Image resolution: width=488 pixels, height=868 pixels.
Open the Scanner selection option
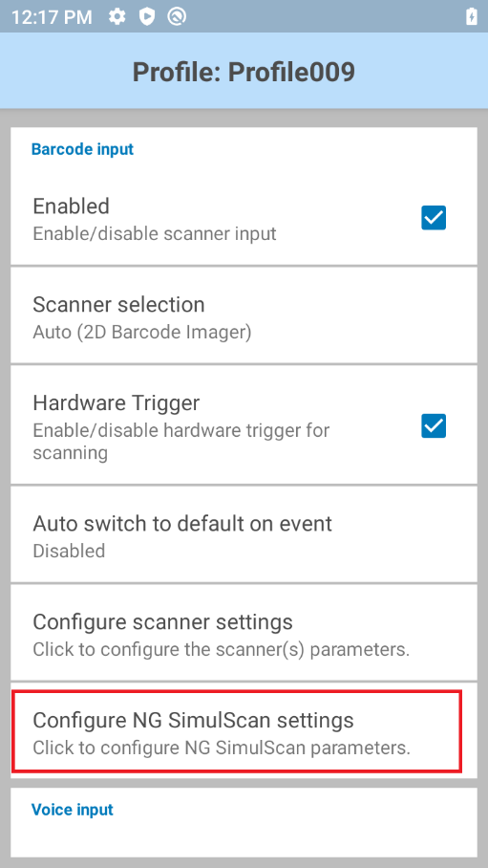(x=244, y=315)
